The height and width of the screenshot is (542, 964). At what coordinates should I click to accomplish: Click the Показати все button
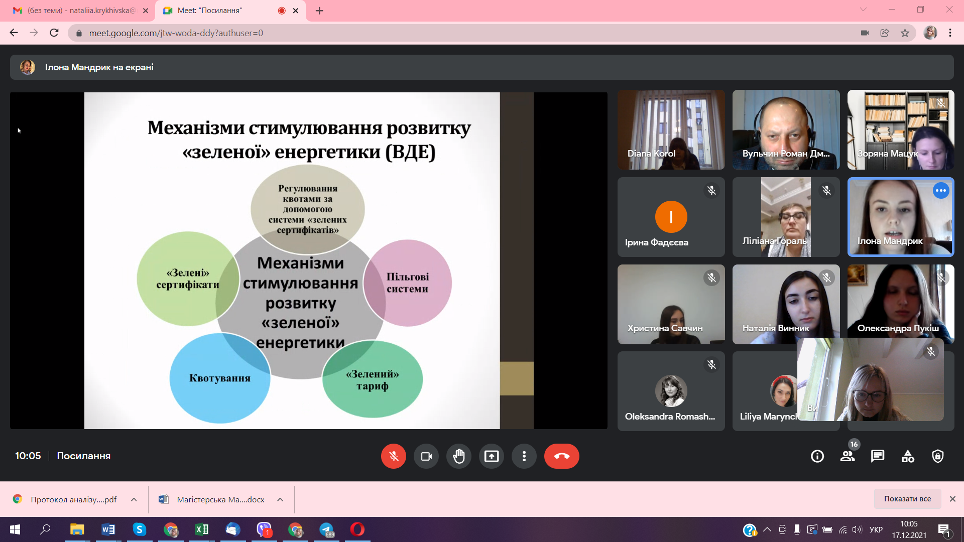click(908, 499)
